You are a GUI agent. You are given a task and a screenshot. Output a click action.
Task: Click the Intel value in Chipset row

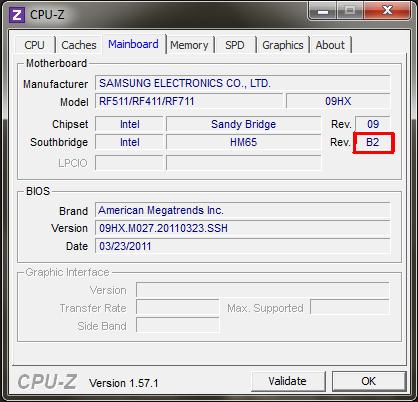click(x=129, y=124)
